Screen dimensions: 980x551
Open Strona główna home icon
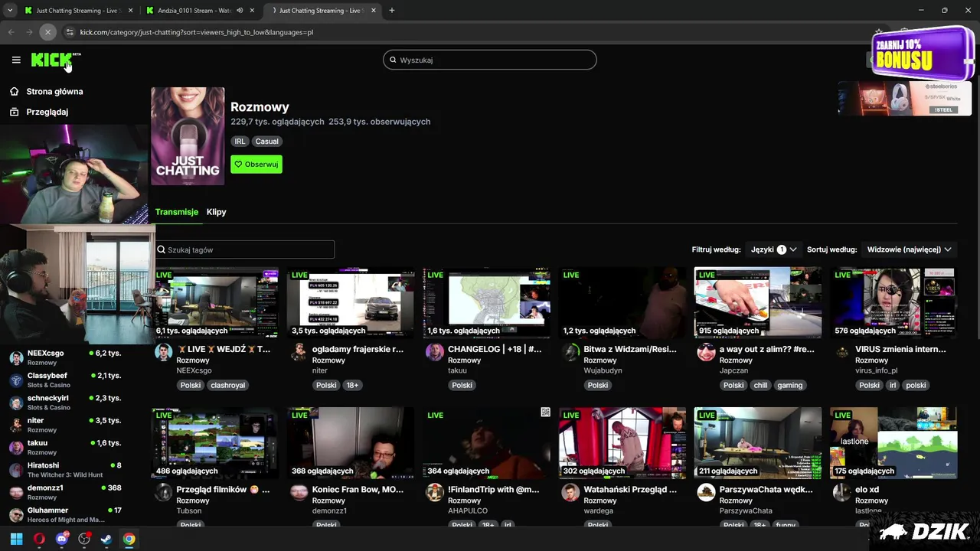[x=14, y=91]
